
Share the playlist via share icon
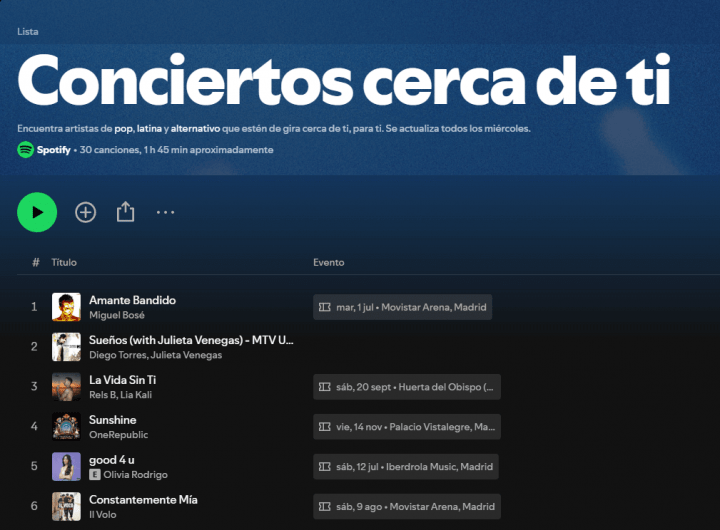[125, 212]
